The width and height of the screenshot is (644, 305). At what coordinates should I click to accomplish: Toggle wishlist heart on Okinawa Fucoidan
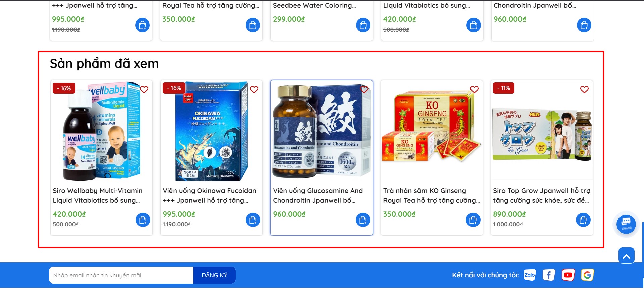coord(254,89)
